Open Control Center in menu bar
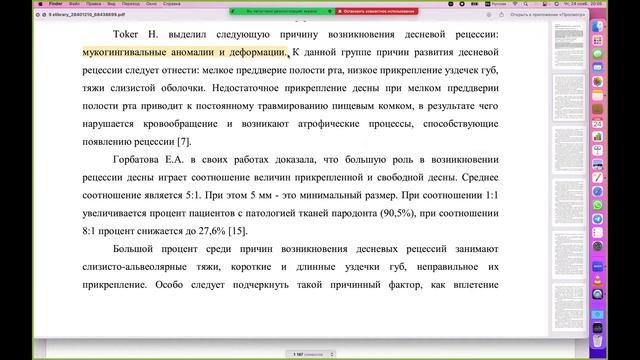Viewport: 640px width, 360px height. pyautogui.click(x=544, y=4)
